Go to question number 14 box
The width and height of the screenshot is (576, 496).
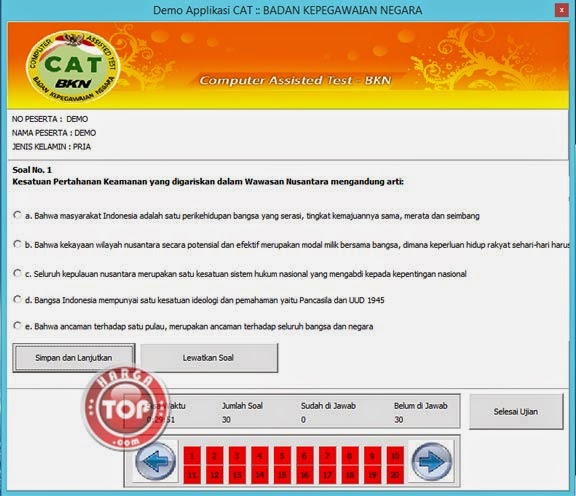pos(260,475)
